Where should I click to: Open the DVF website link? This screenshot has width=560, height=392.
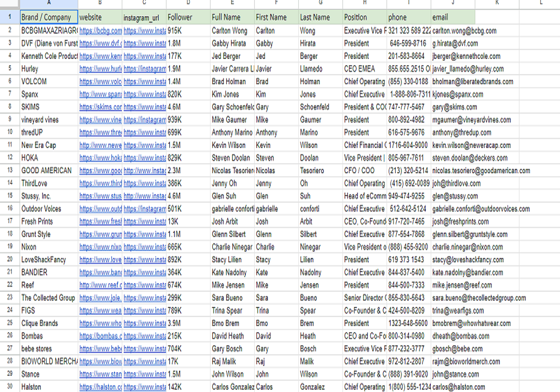click(x=101, y=43)
